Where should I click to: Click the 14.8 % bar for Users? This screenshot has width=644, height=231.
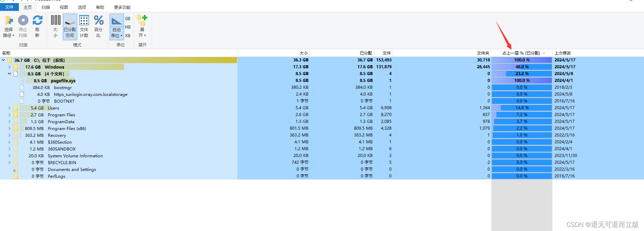[522, 108]
